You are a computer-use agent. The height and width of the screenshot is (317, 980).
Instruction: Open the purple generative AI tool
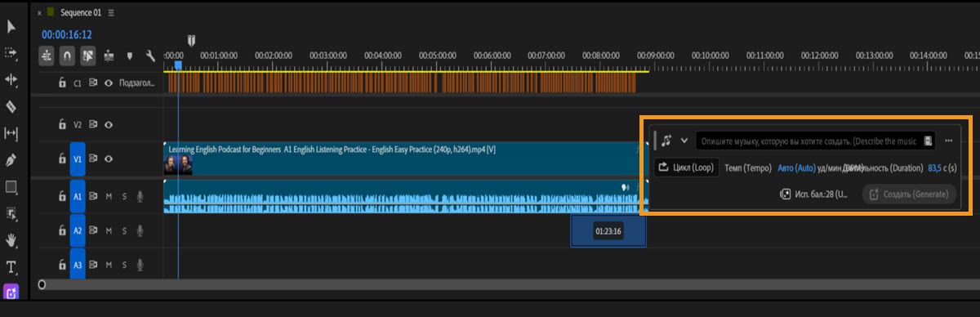point(11,291)
